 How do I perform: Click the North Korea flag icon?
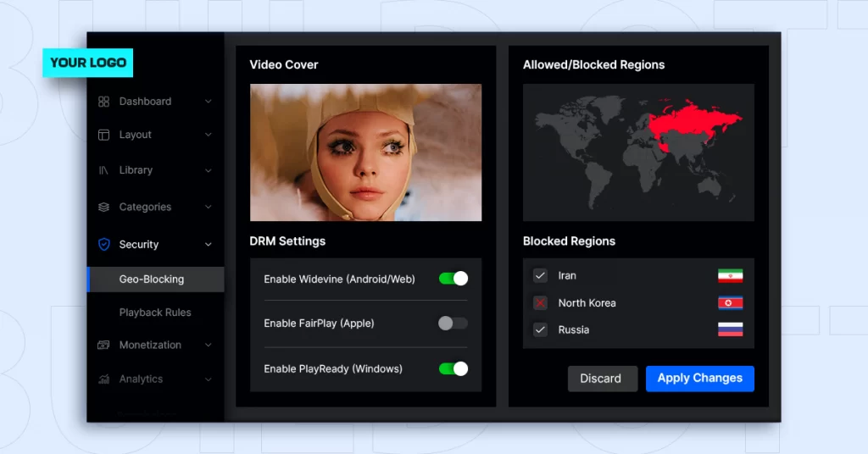[730, 302]
